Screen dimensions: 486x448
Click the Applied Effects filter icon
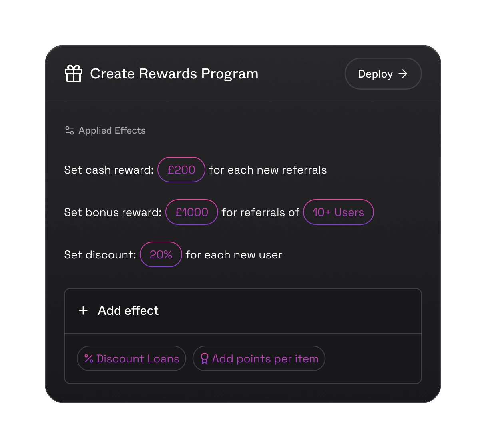coord(69,130)
